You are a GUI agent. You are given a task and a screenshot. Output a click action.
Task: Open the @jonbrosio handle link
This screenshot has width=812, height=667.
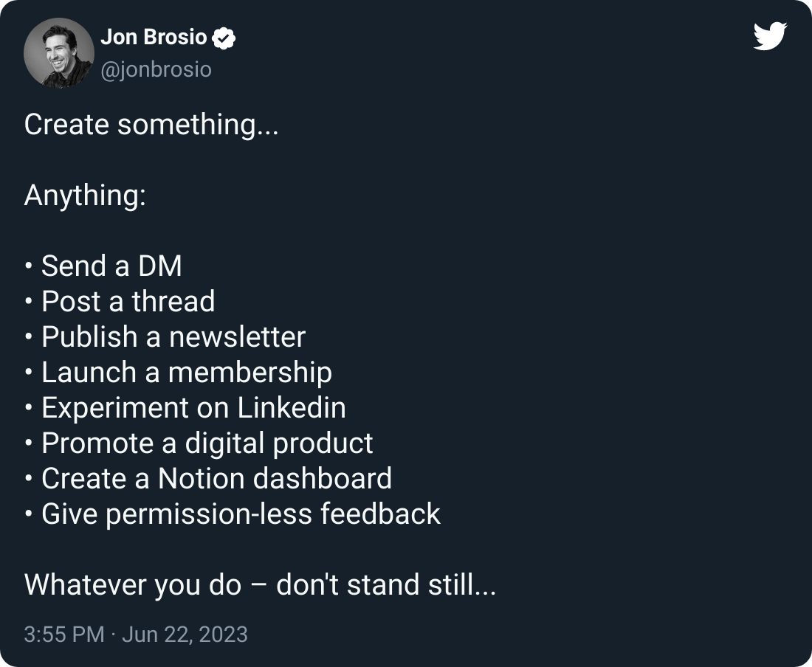point(156,69)
